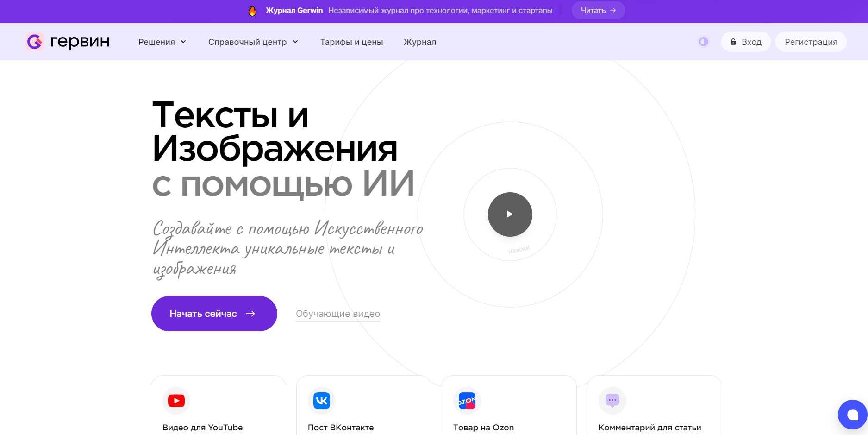Click the Начать сейчас button
The image size is (868, 435).
(214, 314)
